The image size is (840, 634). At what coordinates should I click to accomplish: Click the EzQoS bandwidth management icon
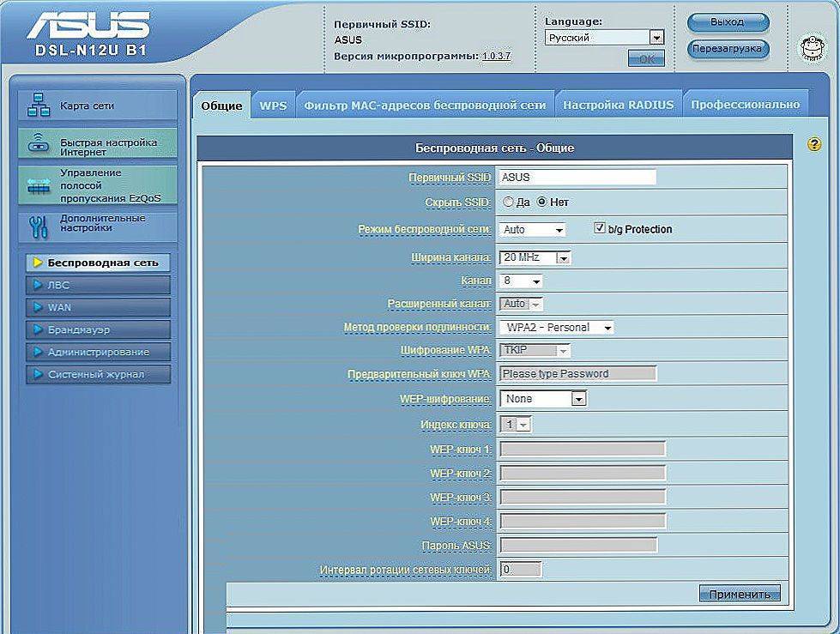click(39, 184)
